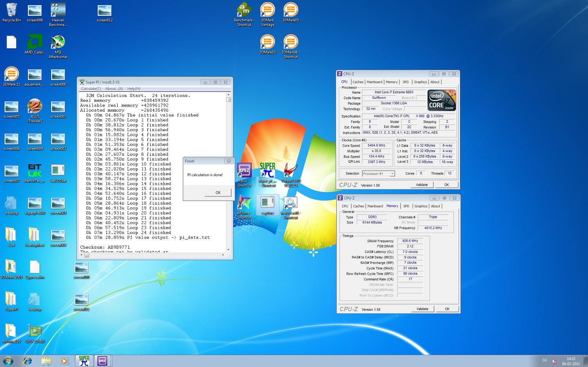Open AMD Catalyst desktop icon
The height and width of the screenshot is (367, 588).
(x=35, y=44)
